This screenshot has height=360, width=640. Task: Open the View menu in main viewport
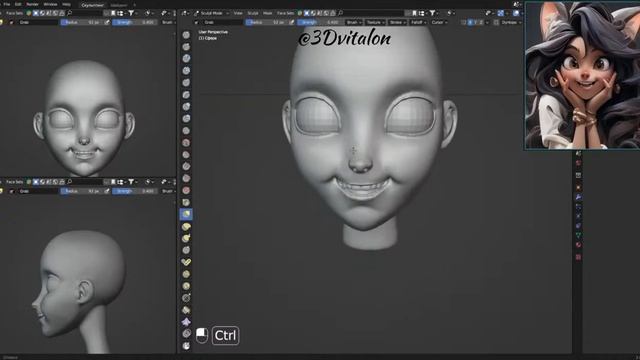(238, 13)
